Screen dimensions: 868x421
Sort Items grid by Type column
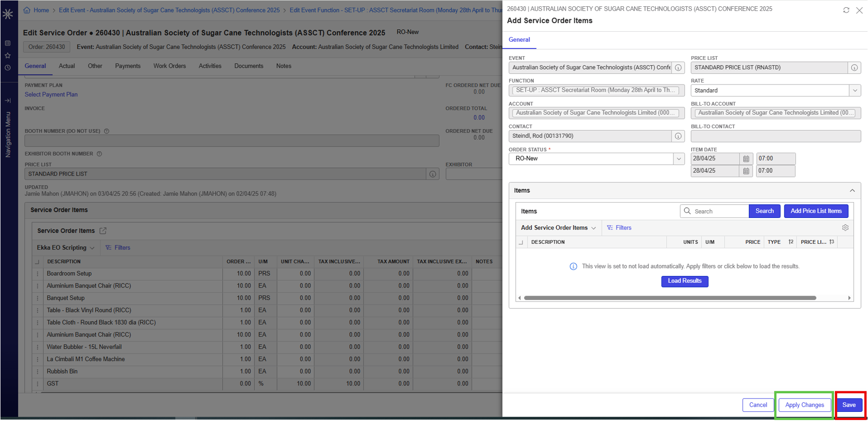(x=781, y=242)
